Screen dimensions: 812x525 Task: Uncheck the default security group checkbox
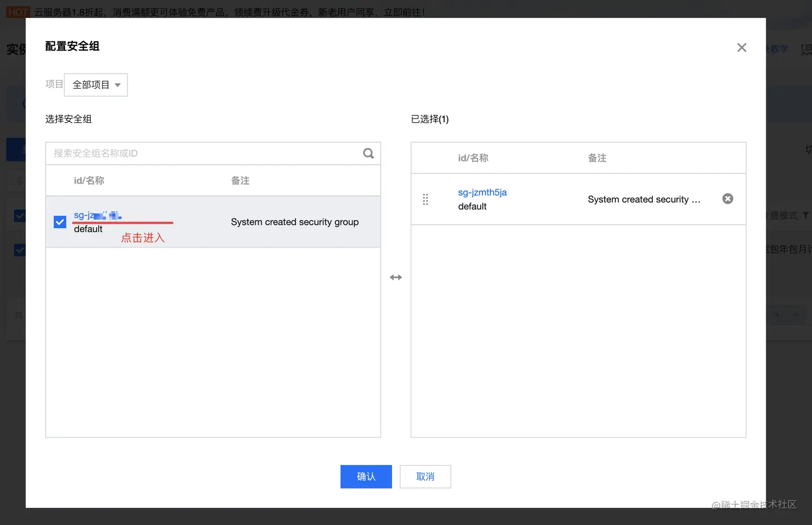(60, 222)
